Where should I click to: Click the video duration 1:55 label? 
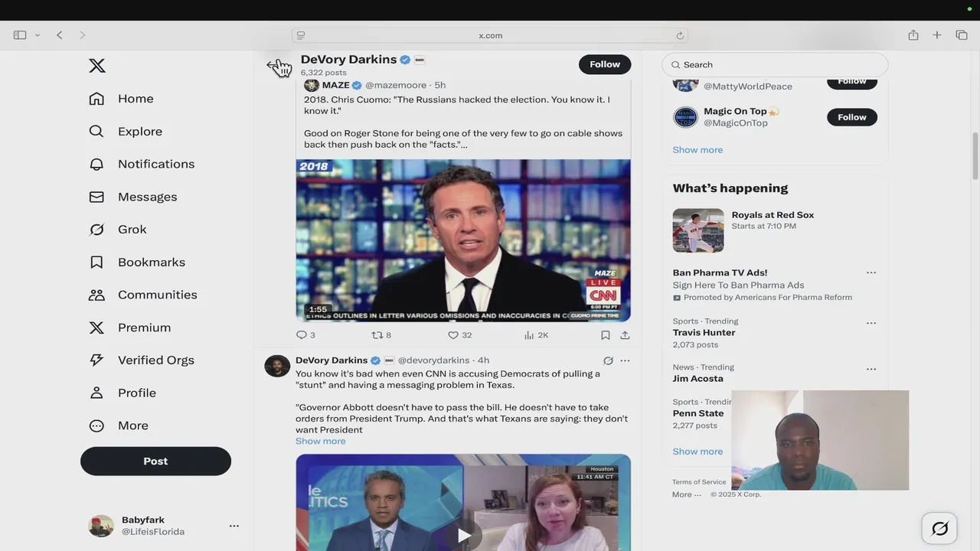point(318,310)
